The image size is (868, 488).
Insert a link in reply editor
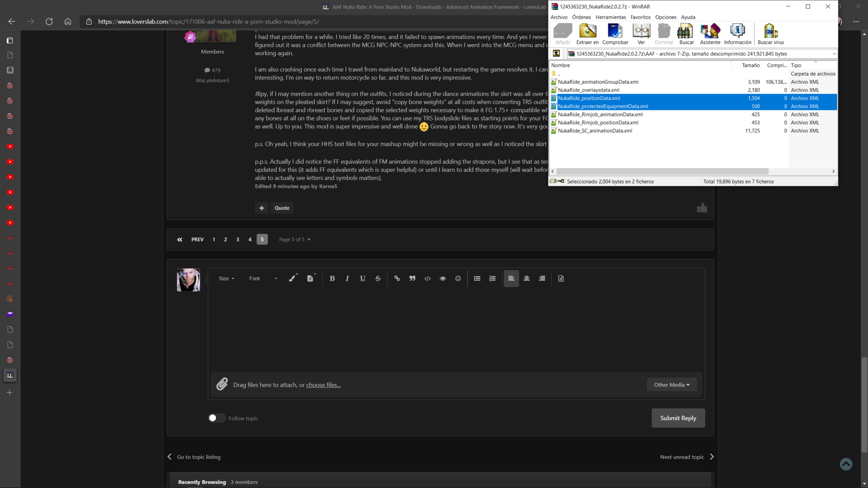pos(397,278)
